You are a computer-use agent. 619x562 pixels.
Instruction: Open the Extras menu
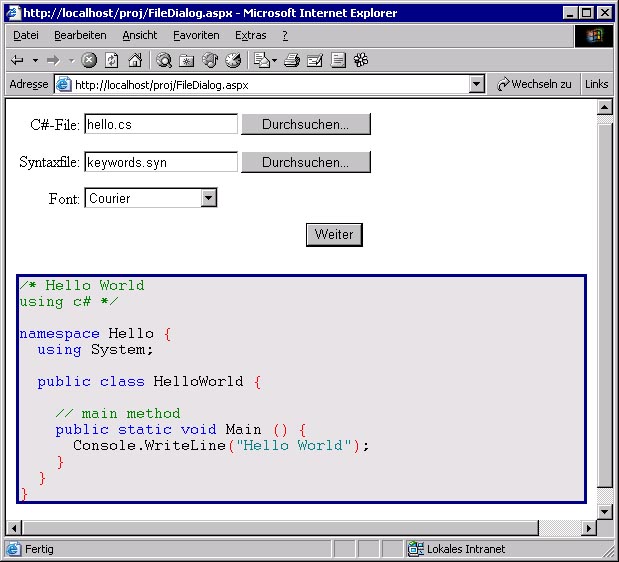[251, 36]
